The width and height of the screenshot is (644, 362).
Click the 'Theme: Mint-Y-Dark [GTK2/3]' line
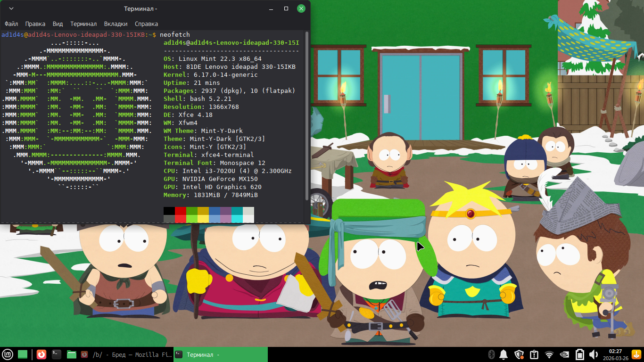215,139
